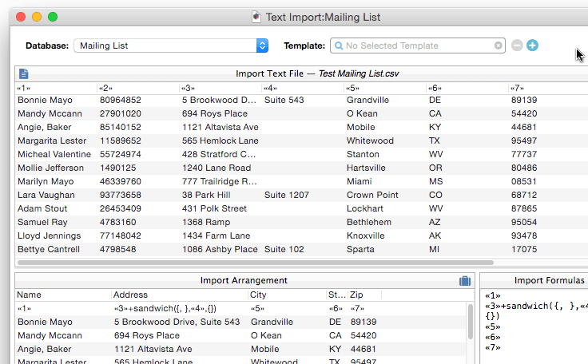Select the «5» column header
Image resolution: width=588 pixels, height=364 pixels.
click(352, 88)
